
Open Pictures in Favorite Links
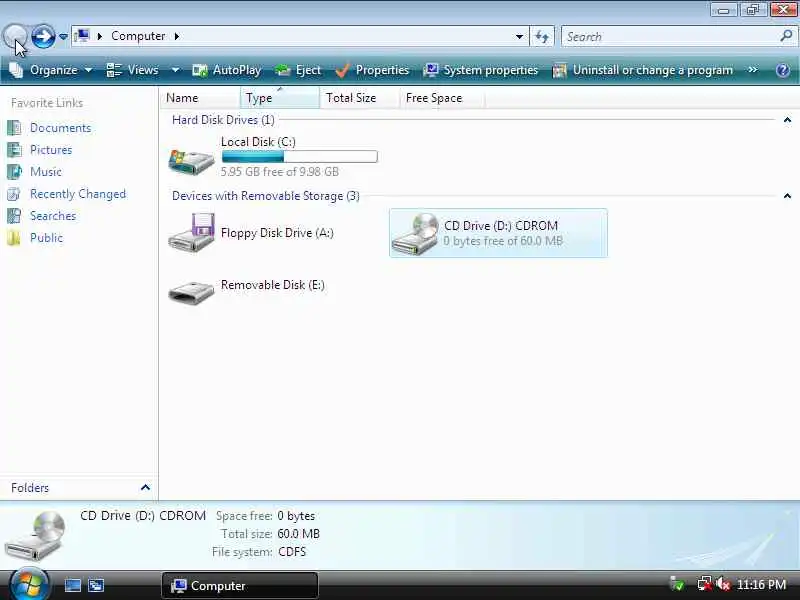click(51, 149)
